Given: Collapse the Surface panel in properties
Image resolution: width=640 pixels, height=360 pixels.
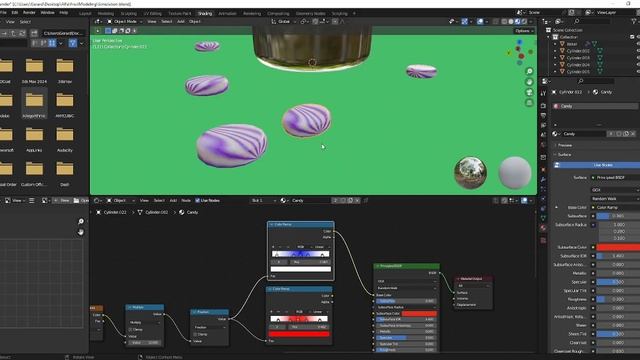Looking at the screenshot, I should pos(564,155).
